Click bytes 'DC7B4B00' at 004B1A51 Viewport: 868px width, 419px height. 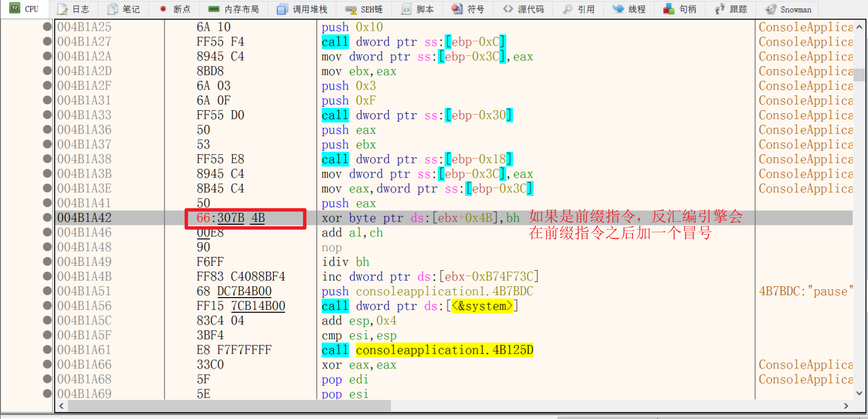(244, 291)
